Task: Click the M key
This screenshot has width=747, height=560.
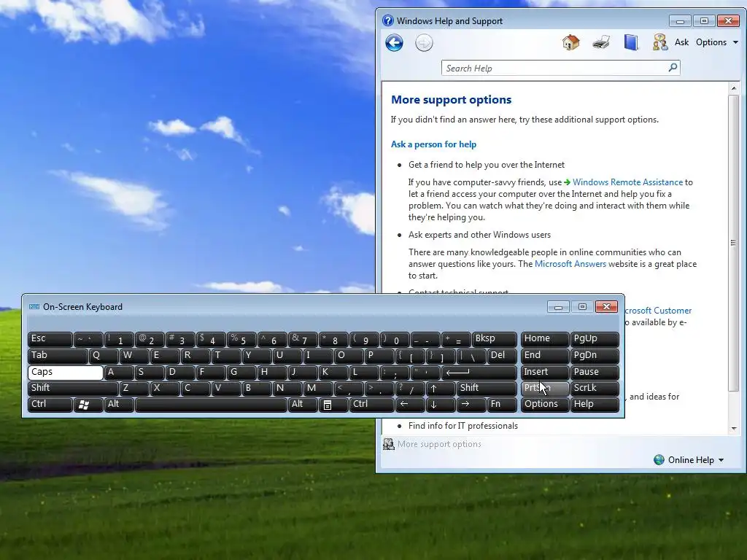Action: (318, 389)
